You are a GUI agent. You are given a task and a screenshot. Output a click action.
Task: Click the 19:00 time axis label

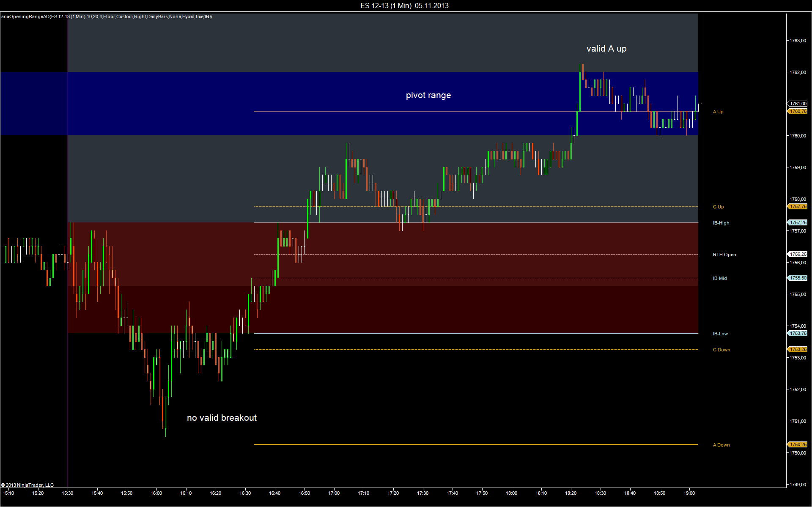689,493
